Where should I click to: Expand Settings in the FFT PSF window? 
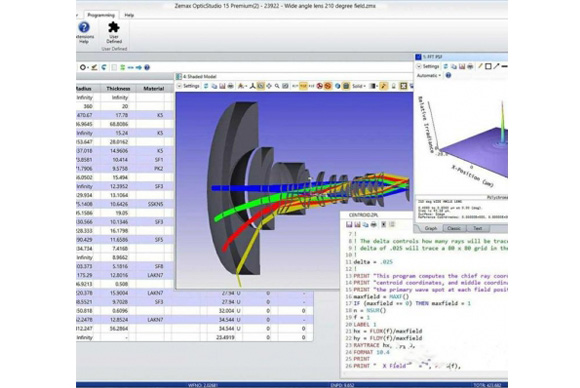[x=428, y=66]
